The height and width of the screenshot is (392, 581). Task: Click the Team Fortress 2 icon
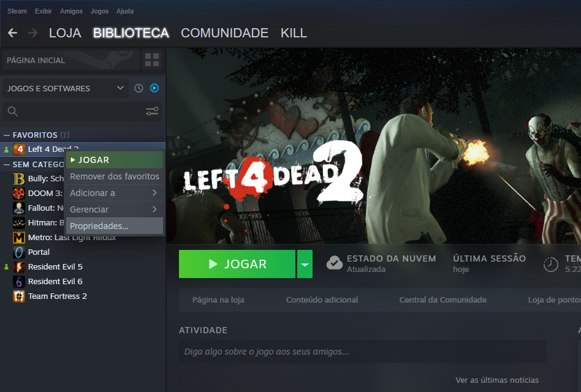pyautogui.click(x=19, y=296)
